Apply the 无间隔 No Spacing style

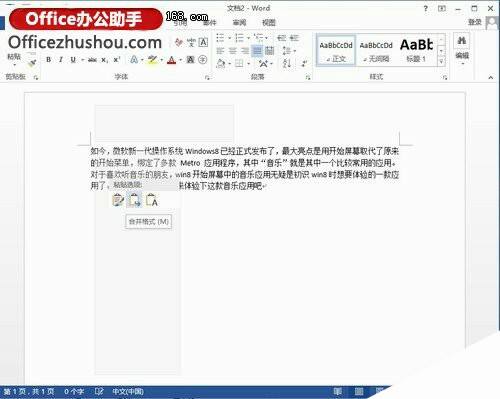tap(376, 50)
